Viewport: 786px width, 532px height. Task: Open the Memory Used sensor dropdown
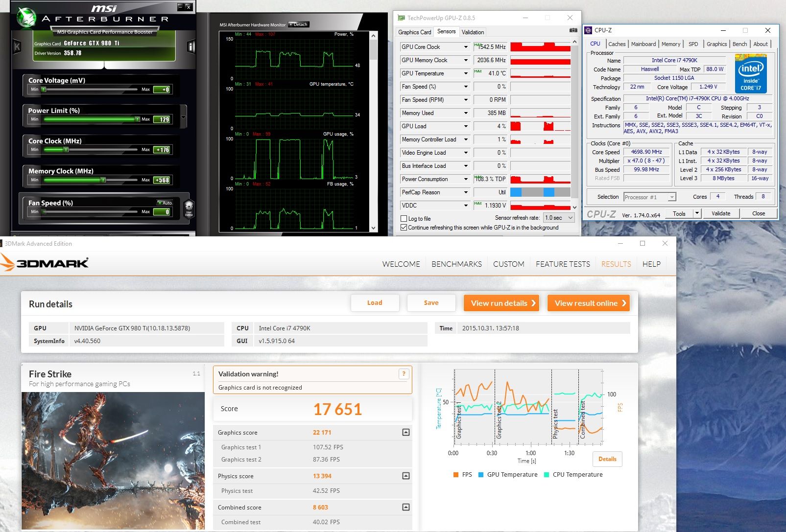[x=466, y=113]
